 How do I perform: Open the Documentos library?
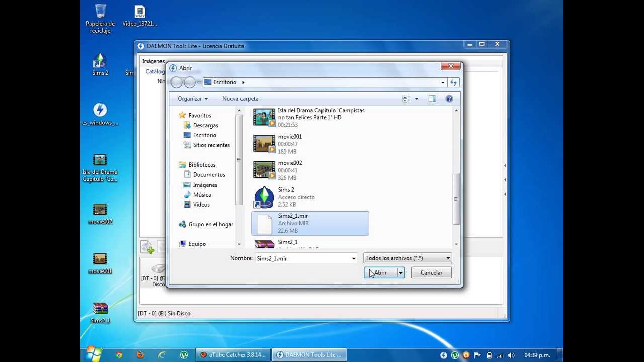tap(209, 175)
